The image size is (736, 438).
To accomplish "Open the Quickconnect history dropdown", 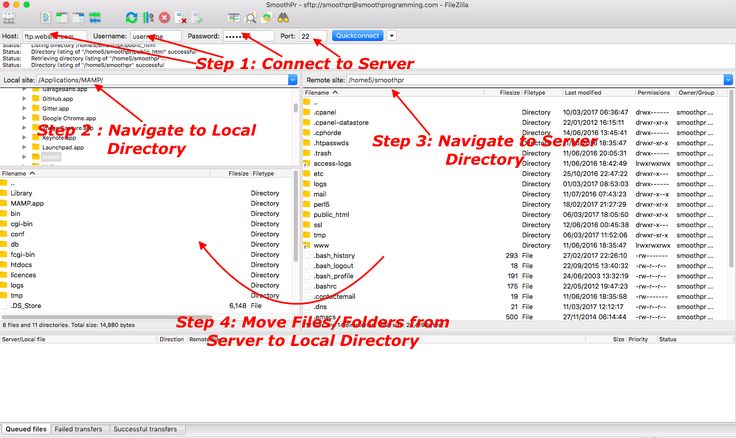I will [391, 36].
